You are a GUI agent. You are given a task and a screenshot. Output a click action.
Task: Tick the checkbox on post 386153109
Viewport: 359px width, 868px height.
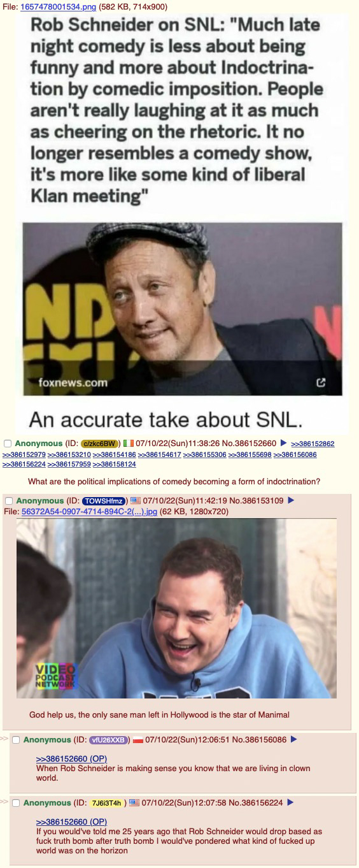click(9, 501)
